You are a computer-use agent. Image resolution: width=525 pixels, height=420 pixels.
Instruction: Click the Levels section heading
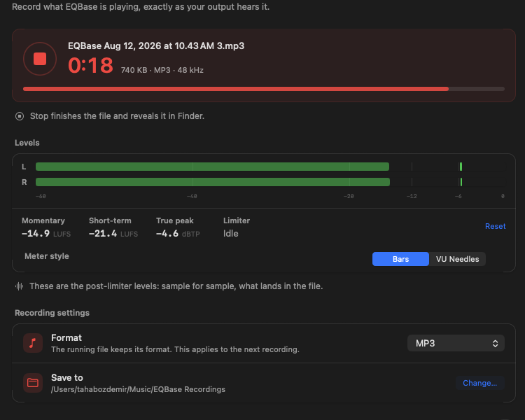point(27,143)
